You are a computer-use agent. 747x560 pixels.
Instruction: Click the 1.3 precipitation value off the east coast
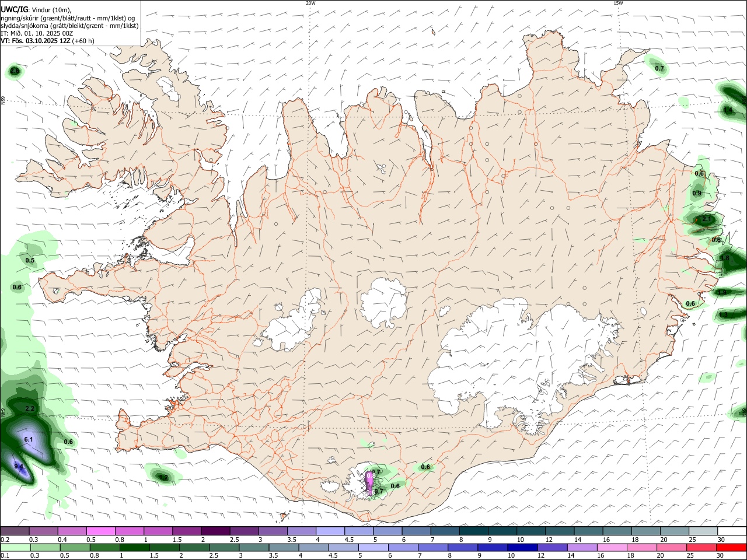pos(723,314)
